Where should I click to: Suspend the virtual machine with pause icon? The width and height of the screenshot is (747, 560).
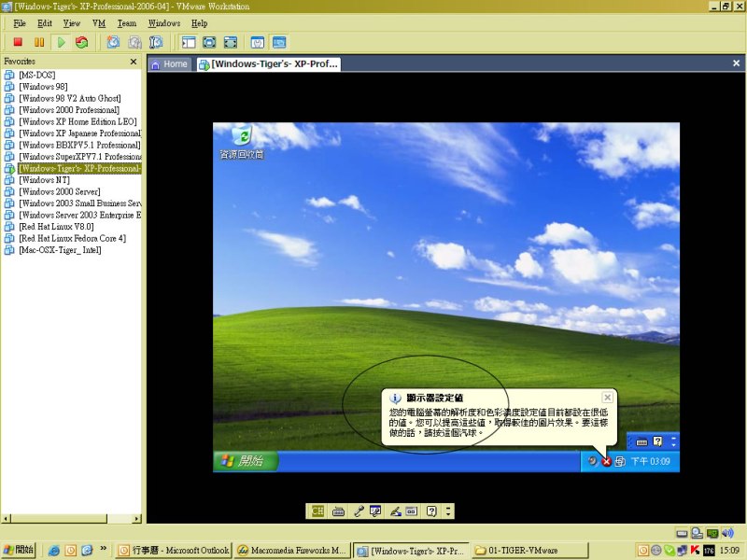39,42
